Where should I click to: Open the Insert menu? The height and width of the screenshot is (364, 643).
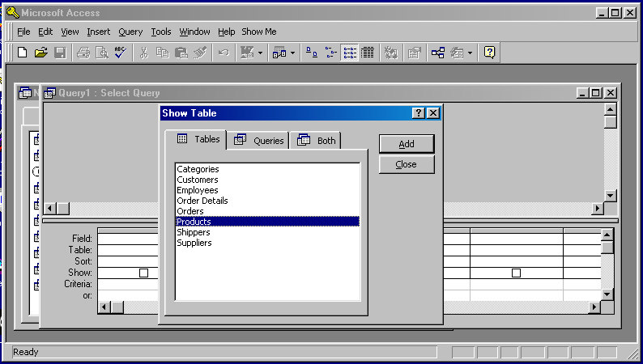(x=99, y=32)
